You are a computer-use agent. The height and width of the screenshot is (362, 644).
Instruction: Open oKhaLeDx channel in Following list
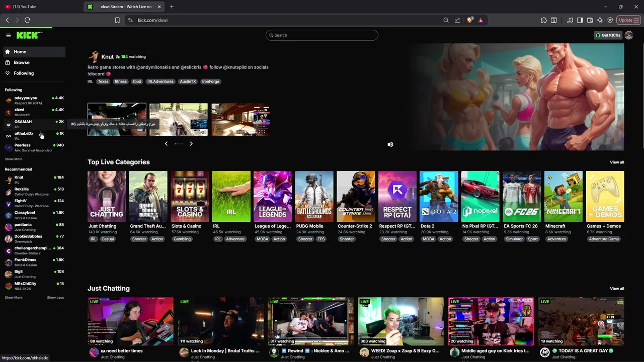pyautogui.click(x=34, y=136)
